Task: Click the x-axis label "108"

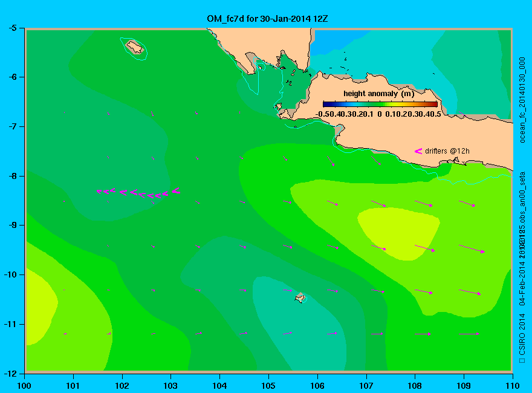Action: pos(415,386)
